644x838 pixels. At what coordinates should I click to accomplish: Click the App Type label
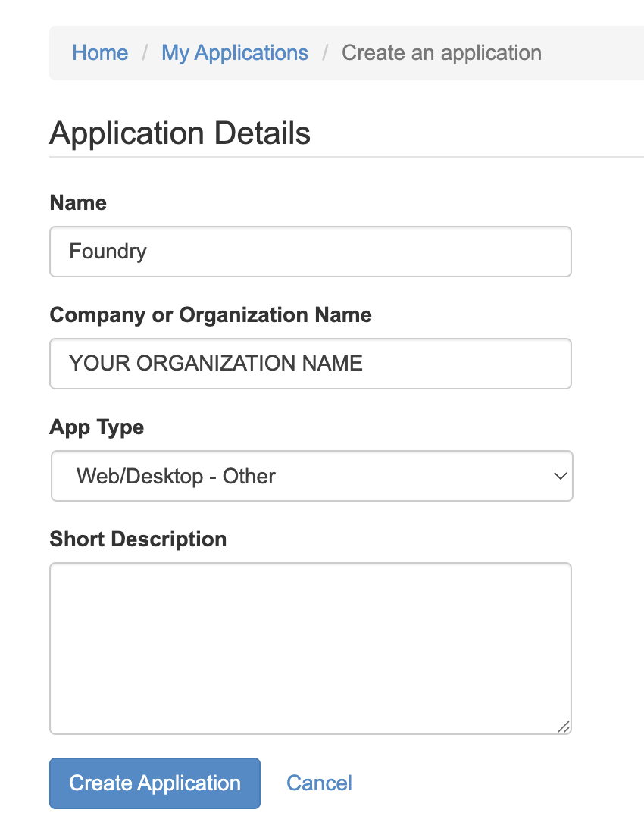click(x=96, y=427)
